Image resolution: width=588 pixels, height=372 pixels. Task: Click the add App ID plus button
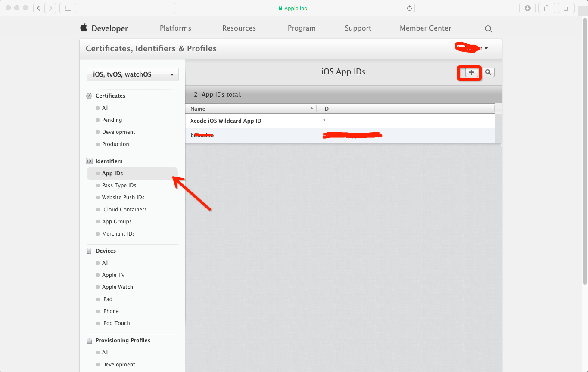[472, 72]
